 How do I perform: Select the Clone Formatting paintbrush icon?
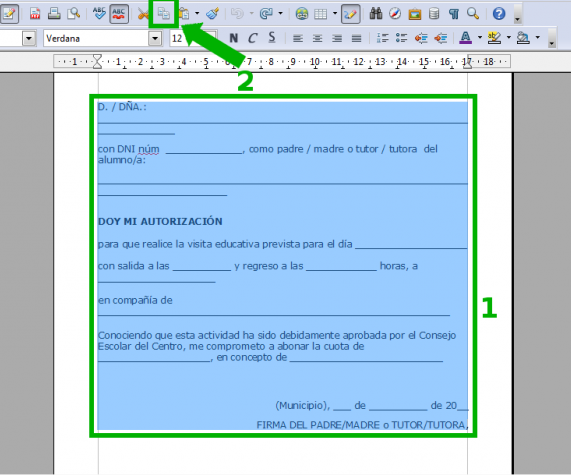pos(213,14)
